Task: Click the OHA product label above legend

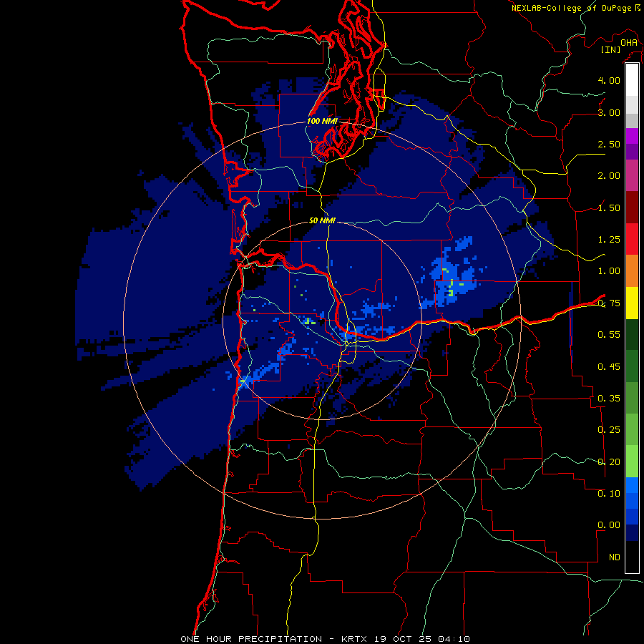Action: (x=629, y=42)
